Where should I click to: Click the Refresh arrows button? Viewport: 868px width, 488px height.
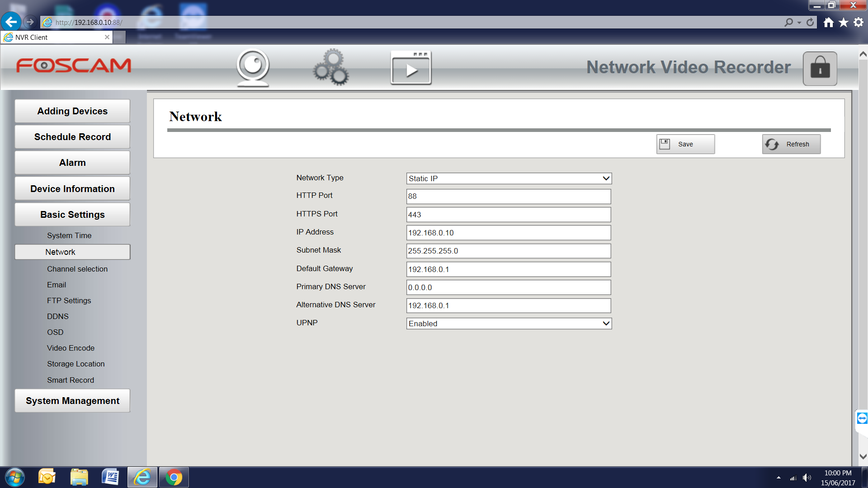pos(791,144)
